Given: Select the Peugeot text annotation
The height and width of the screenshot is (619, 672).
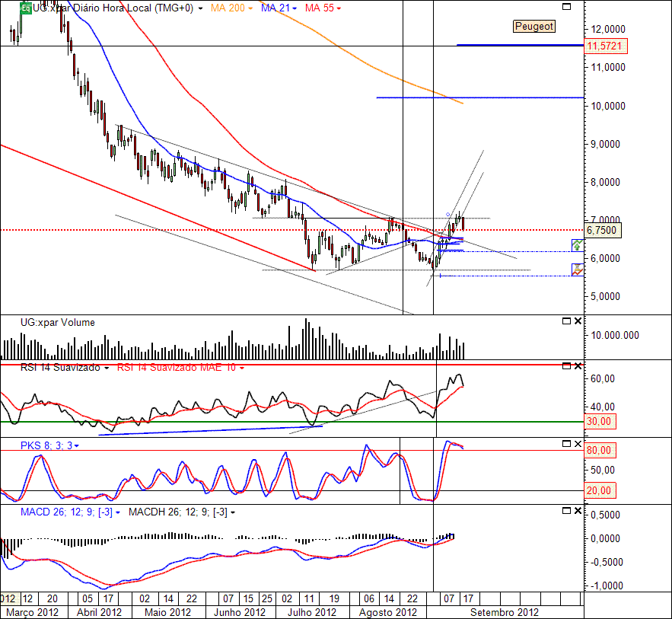Looking at the screenshot, I should [x=534, y=26].
